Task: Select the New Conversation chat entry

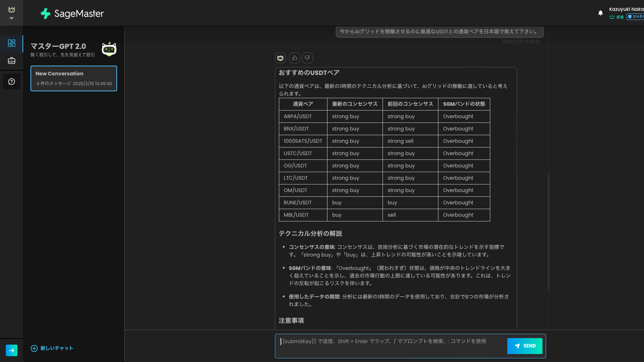Action: coord(74,78)
